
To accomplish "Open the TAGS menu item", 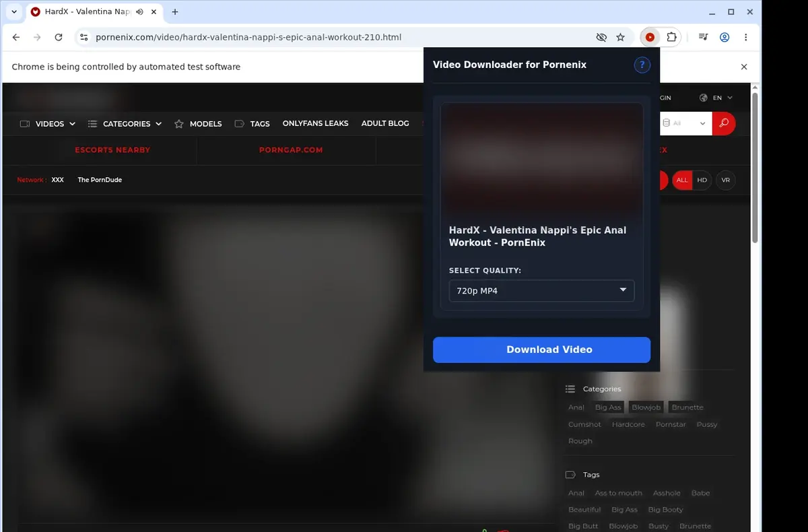I will coord(252,124).
